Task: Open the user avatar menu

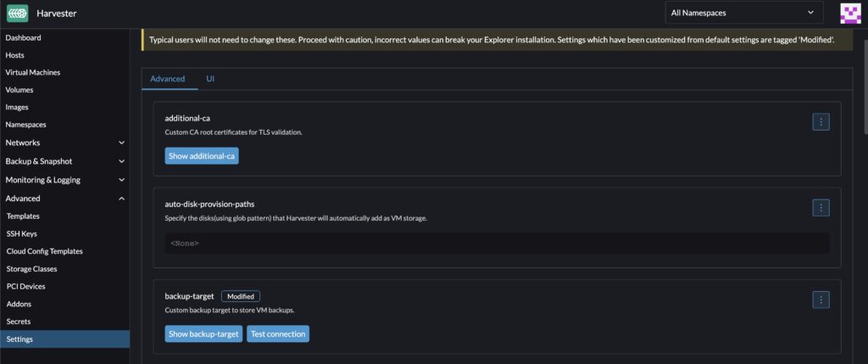Action: click(849, 14)
